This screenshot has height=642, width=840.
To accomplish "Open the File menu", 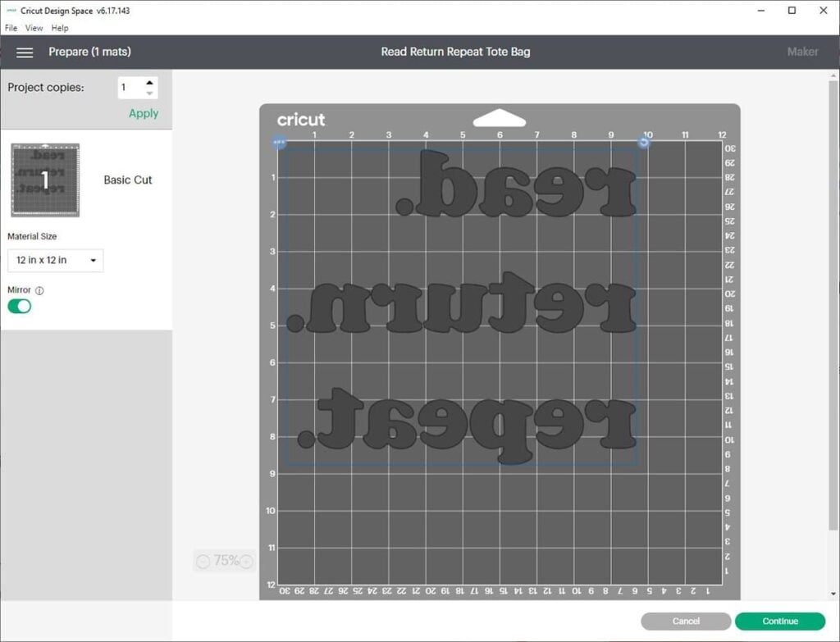I will click(x=11, y=28).
